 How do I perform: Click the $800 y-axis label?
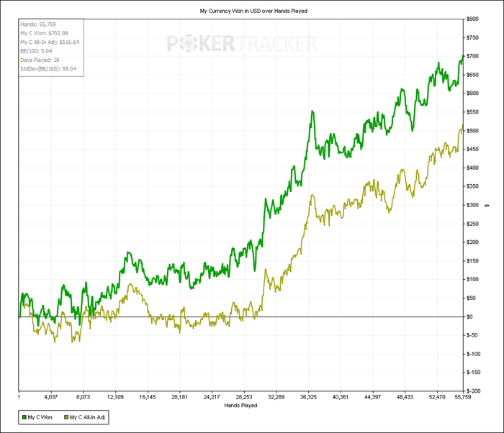pyautogui.click(x=472, y=19)
